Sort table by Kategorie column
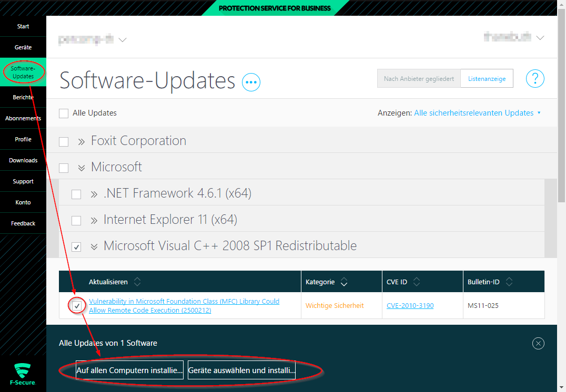Image resolution: width=566 pixels, height=392 pixels. 344,282
